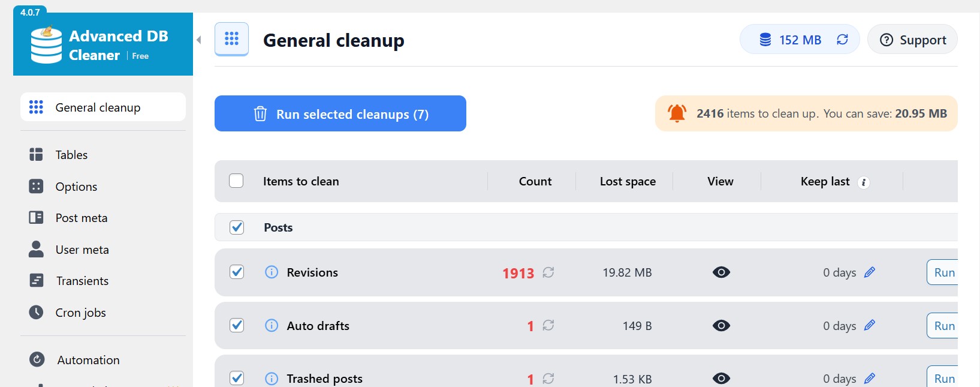Uncheck the Revisions checkbox
This screenshot has height=387, width=980.
[237, 272]
